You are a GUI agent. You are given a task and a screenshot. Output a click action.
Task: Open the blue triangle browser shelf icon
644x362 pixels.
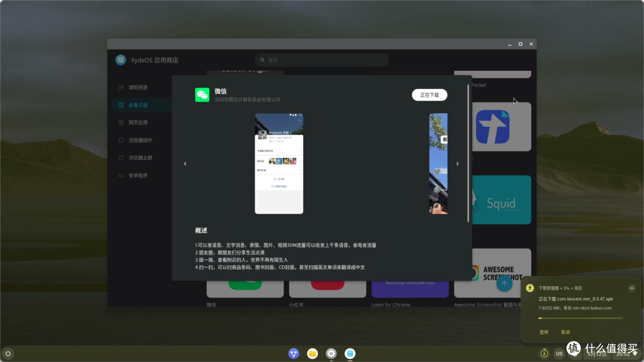293,354
